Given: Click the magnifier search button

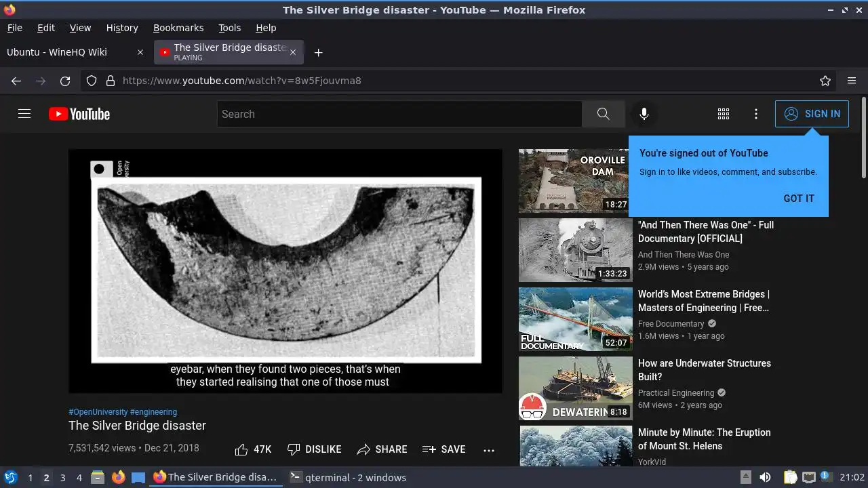Looking at the screenshot, I should pos(604,114).
